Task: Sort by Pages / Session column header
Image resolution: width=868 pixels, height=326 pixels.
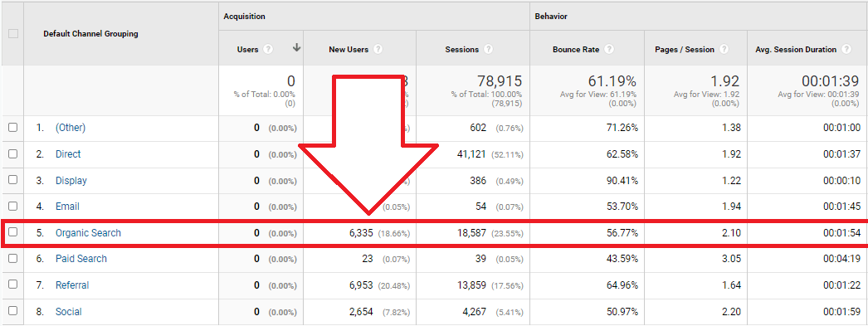Action: [x=685, y=49]
